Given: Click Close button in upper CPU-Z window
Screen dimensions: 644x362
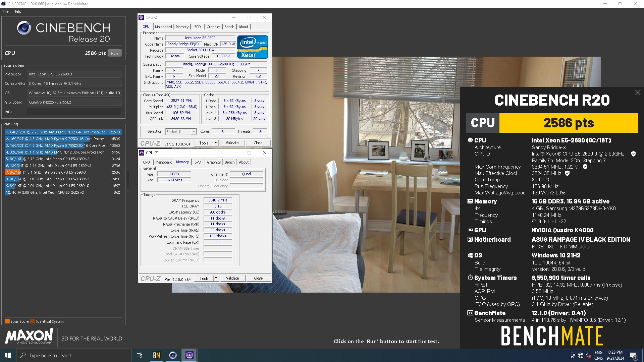Looking at the screenshot, I should tap(258, 143).
